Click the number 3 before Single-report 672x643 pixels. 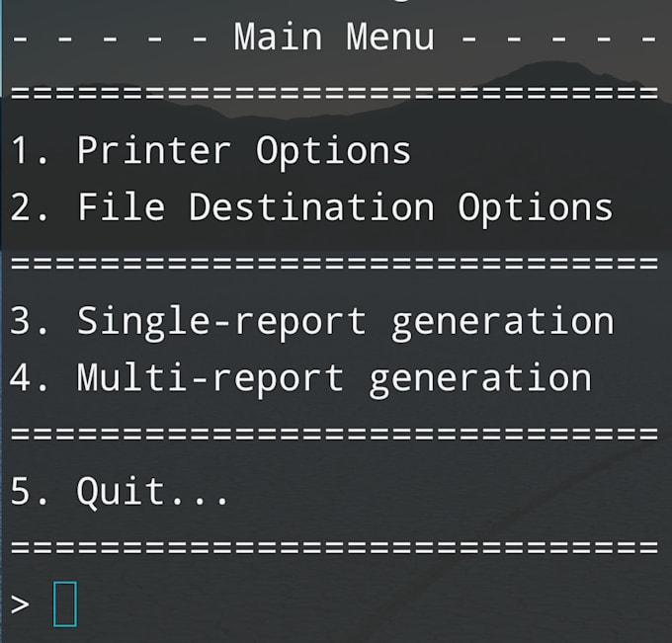[x=20, y=321]
